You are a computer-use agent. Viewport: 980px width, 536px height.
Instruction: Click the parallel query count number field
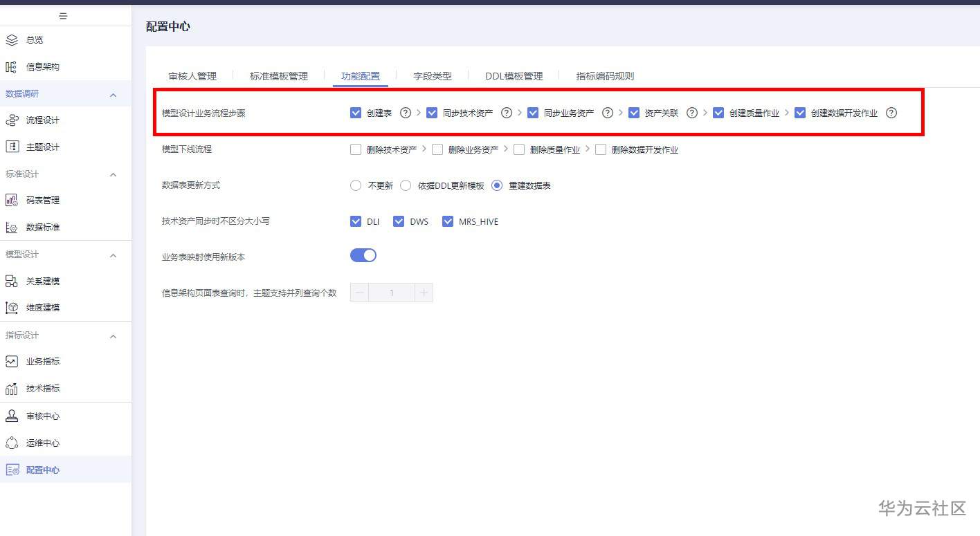(392, 293)
